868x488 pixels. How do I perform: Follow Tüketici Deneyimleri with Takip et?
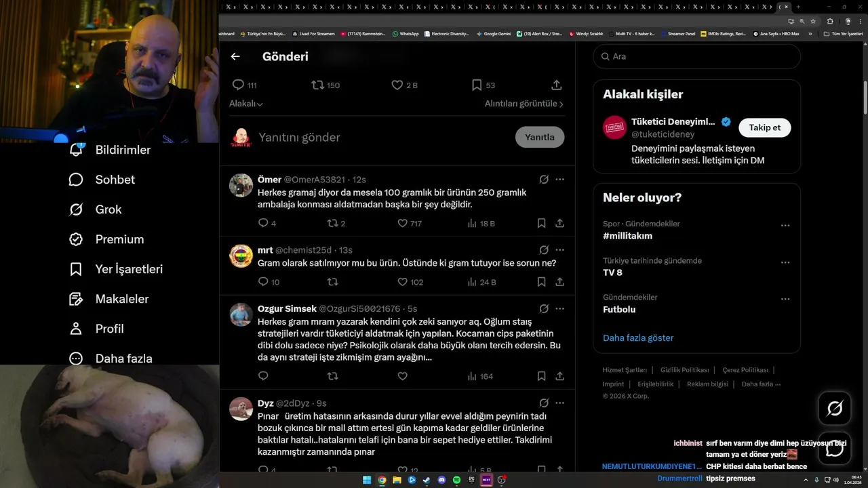(764, 127)
